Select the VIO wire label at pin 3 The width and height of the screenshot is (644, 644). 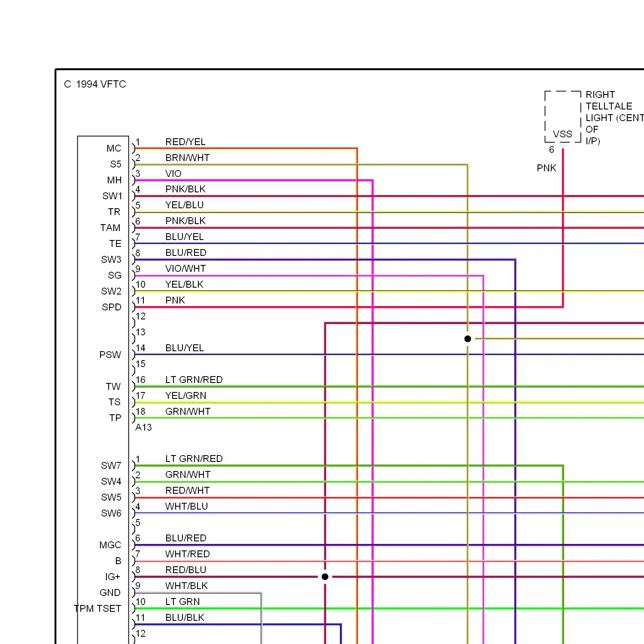(x=173, y=173)
